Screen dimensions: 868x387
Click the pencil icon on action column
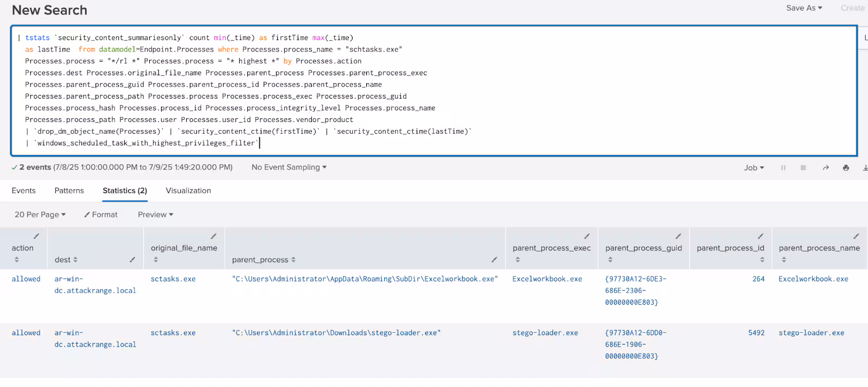click(x=36, y=236)
